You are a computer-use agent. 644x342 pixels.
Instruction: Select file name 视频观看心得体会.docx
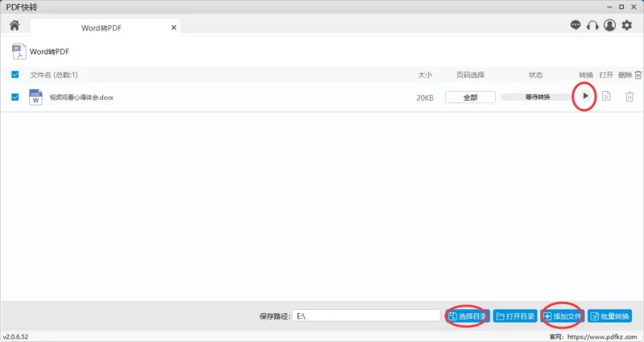(81, 97)
